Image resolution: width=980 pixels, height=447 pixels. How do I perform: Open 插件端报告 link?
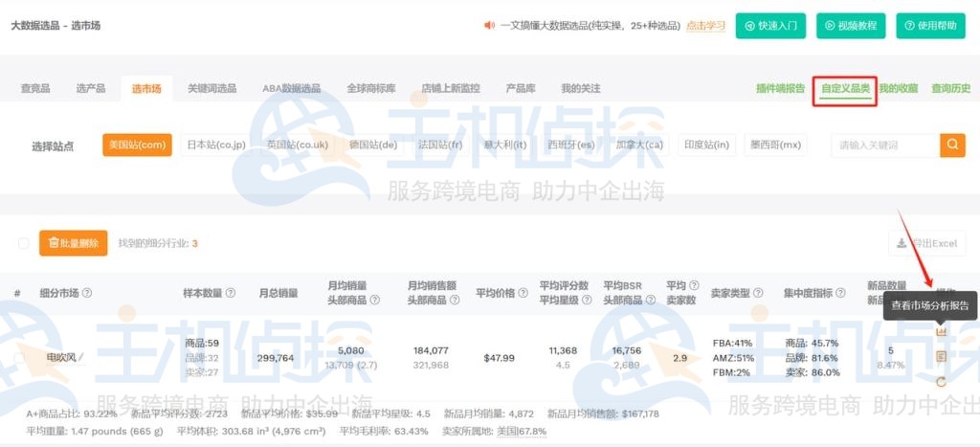(781, 89)
